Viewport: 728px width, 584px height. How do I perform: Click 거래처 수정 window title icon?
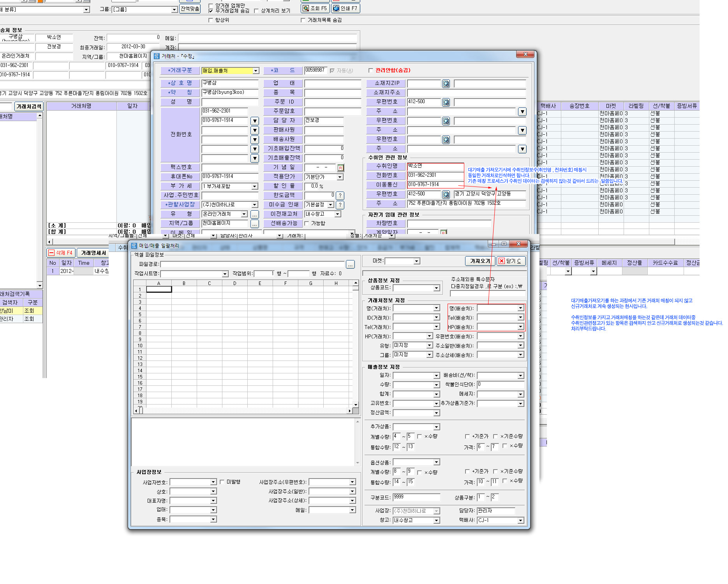click(157, 56)
